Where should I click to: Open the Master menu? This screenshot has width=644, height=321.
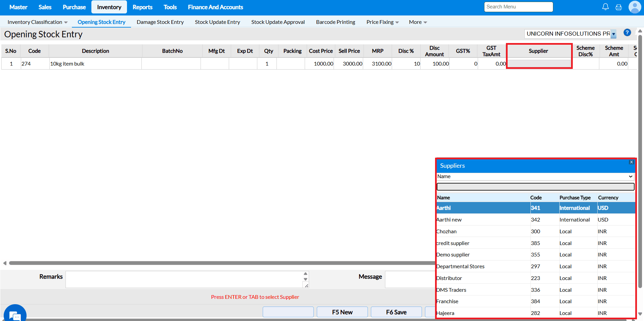(x=18, y=7)
